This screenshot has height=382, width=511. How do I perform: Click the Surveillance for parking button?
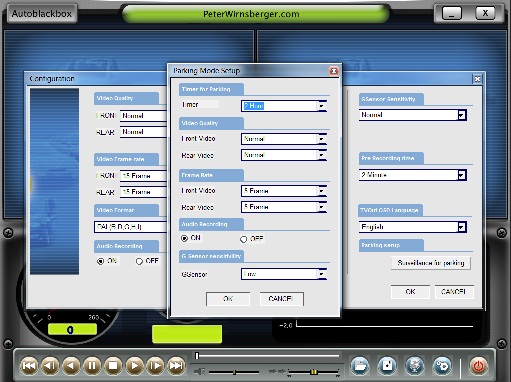click(431, 263)
